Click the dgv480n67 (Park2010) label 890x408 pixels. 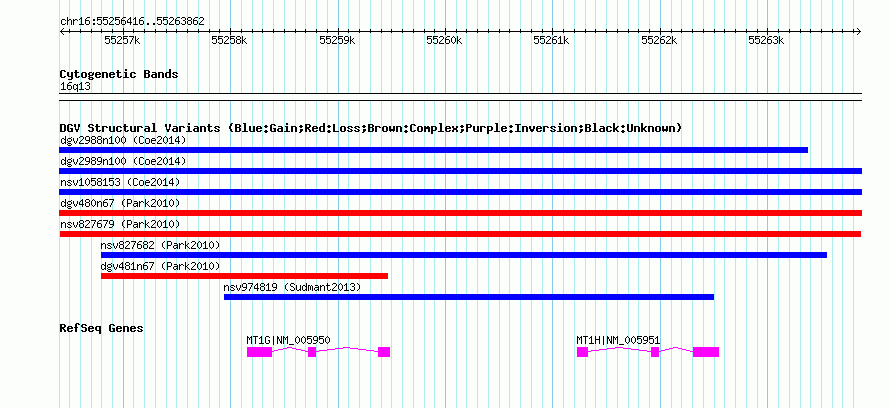pos(120,203)
